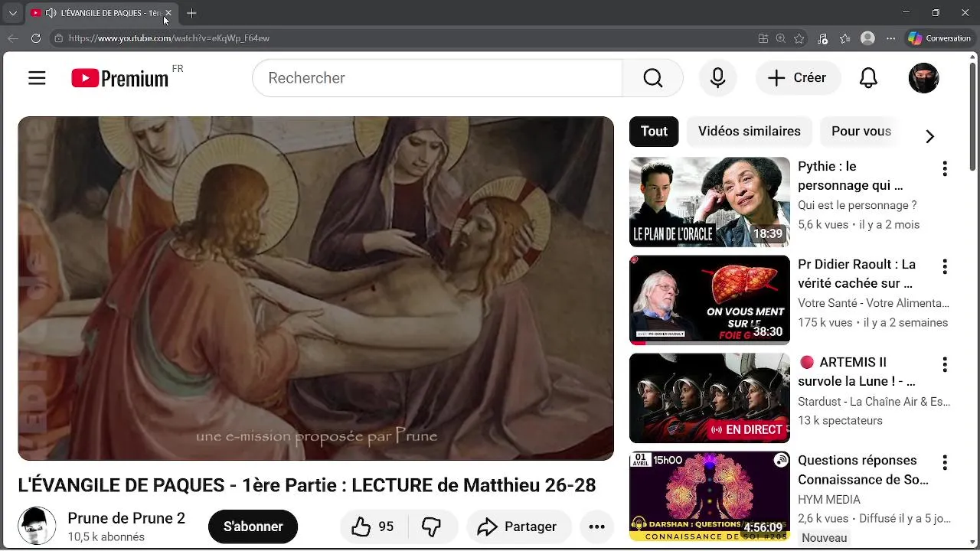980x551 pixels.
Task: Open 'Pythie : le personnage qui' title
Action: (x=851, y=176)
